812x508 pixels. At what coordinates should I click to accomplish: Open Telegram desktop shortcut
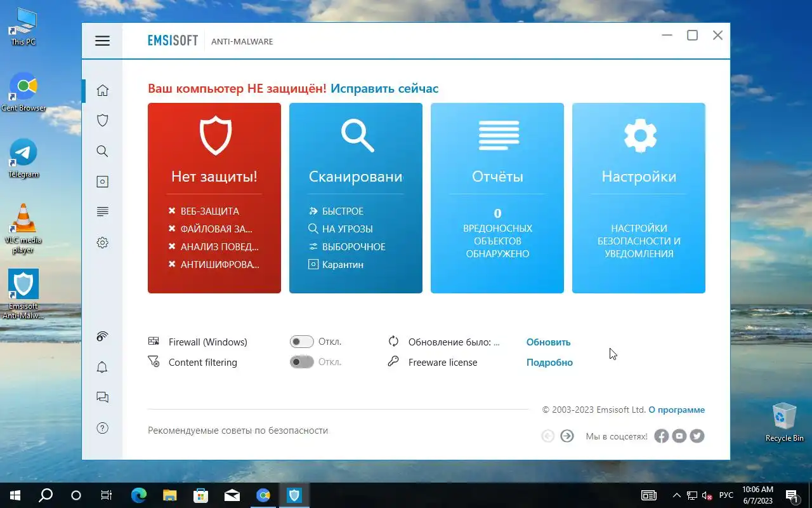click(x=23, y=159)
